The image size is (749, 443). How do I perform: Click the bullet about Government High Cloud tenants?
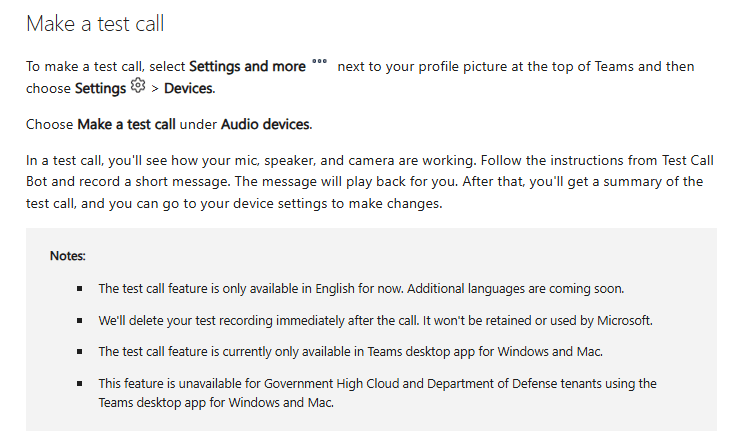point(377,393)
